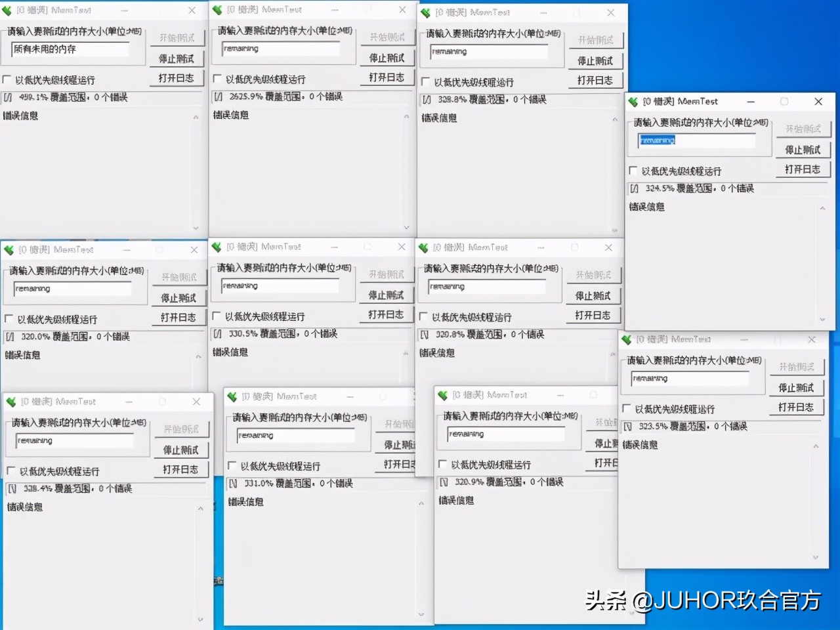The height and width of the screenshot is (630, 840).
Task: Click Stop Test in the 323.5% coverage window
Action: click(796, 388)
